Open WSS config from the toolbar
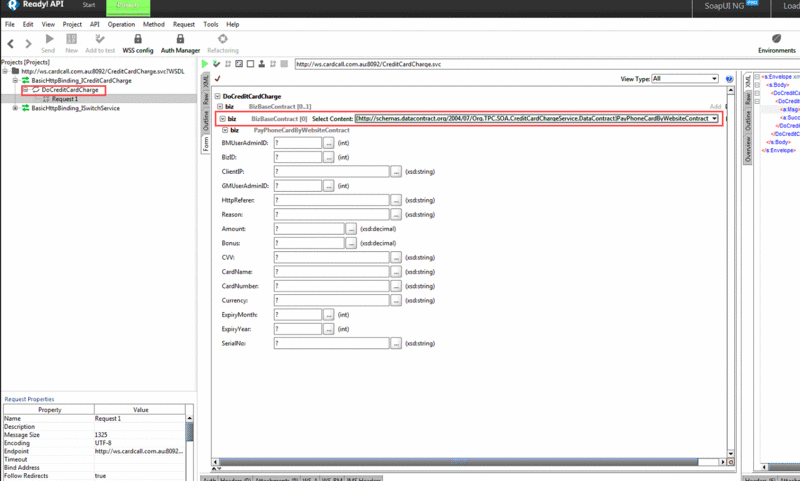The image size is (800, 481). coord(137,40)
